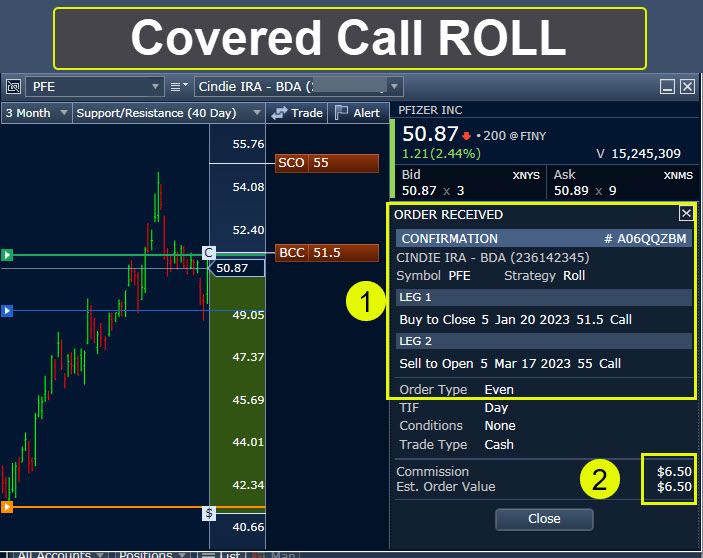Image resolution: width=703 pixels, height=558 pixels.
Task: Select the SCO 55 order marker
Action: pyautogui.click(x=326, y=163)
